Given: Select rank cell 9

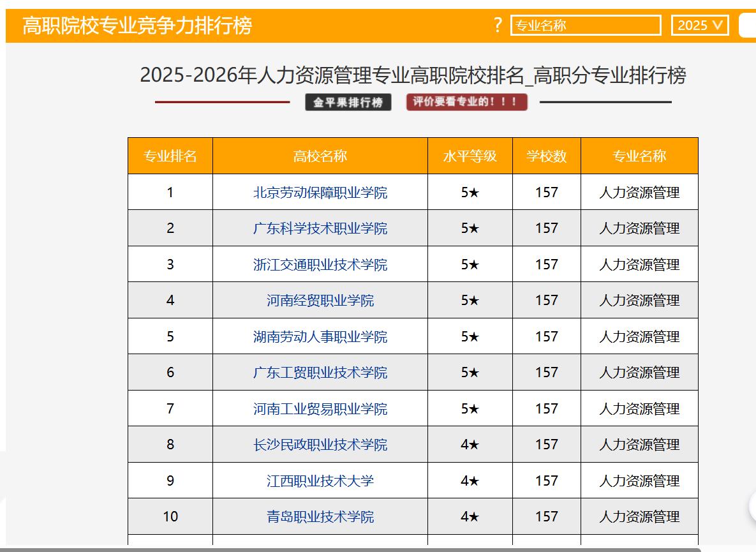Looking at the screenshot, I should [170, 481].
